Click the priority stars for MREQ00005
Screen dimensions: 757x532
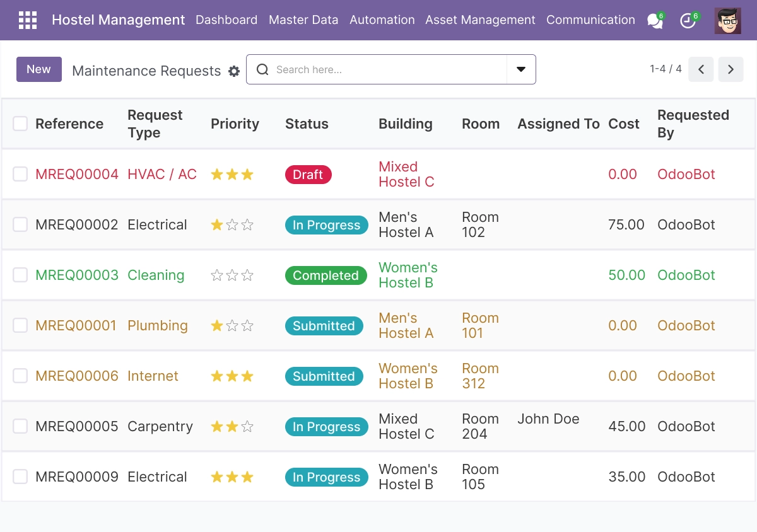coord(232,427)
